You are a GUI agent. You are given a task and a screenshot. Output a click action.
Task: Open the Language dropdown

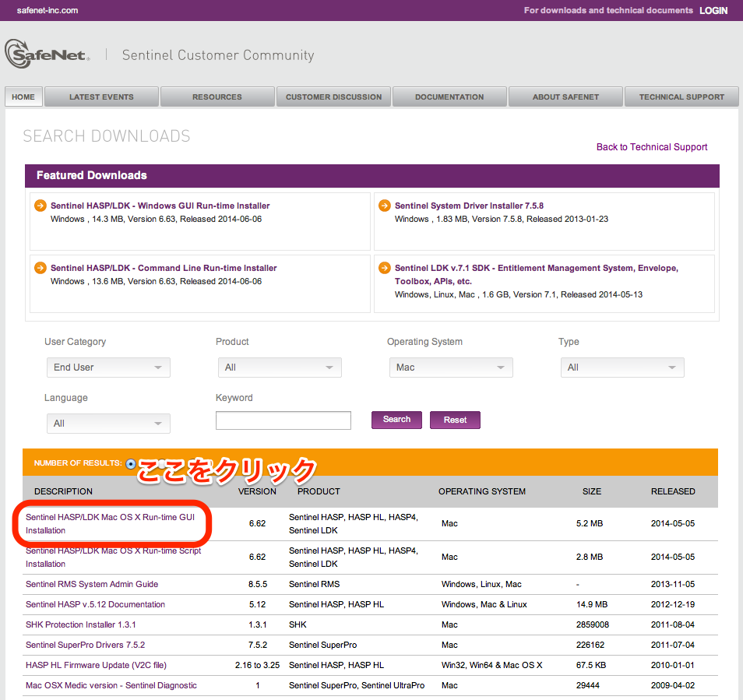coord(108,424)
